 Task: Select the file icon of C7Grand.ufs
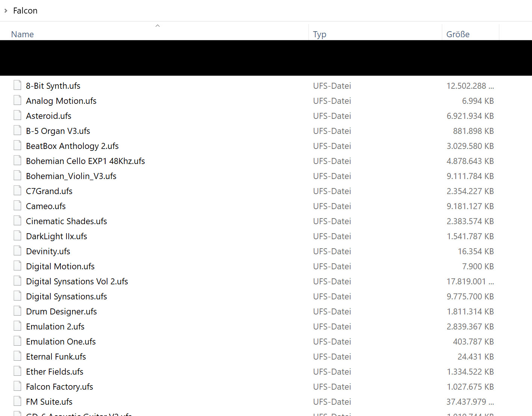pyautogui.click(x=17, y=191)
